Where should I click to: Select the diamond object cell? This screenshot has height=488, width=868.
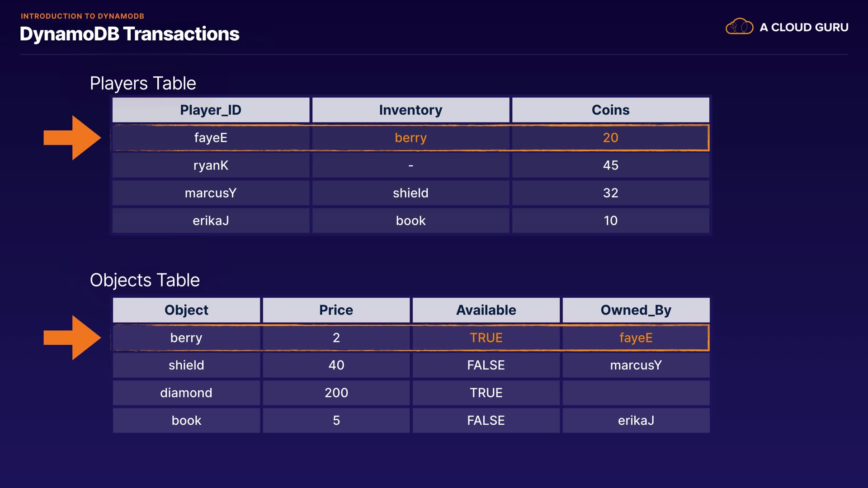pyautogui.click(x=186, y=393)
